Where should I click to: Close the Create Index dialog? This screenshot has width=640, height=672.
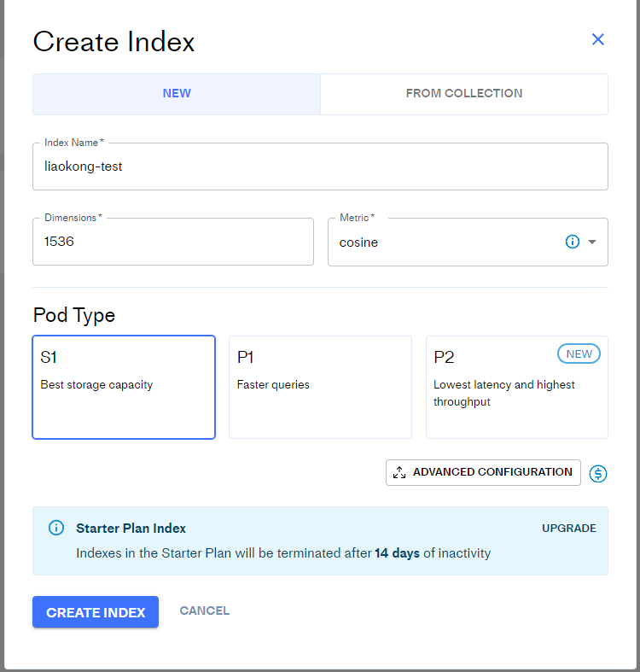pyautogui.click(x=597, y=39)
